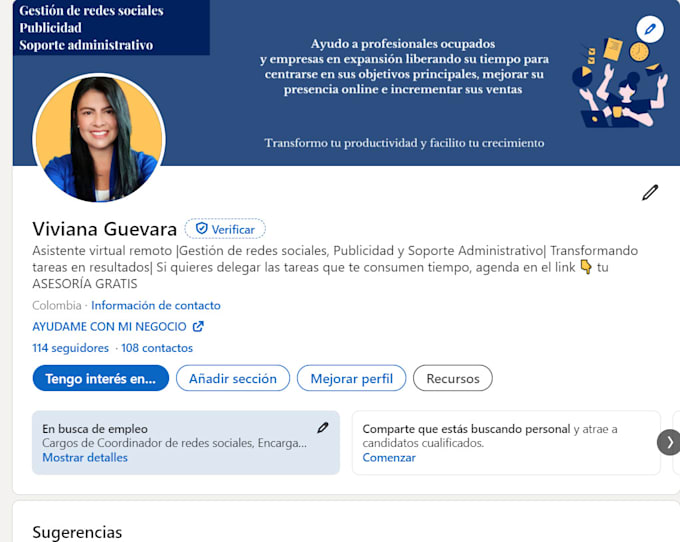The height and width of the screenshot is (542, 680).
Task: Click 'Comenzar' in the hiring card
Action: click(389, 457)
